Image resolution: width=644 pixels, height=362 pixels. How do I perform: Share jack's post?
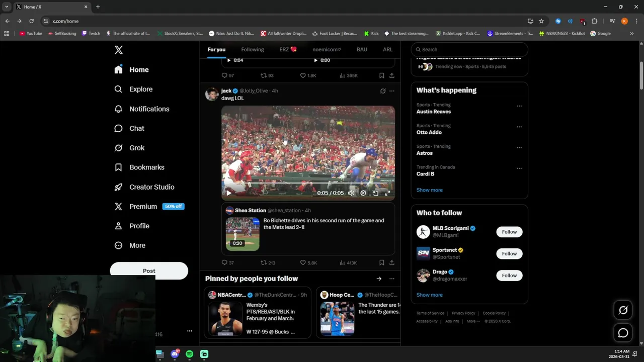[391, 262]
